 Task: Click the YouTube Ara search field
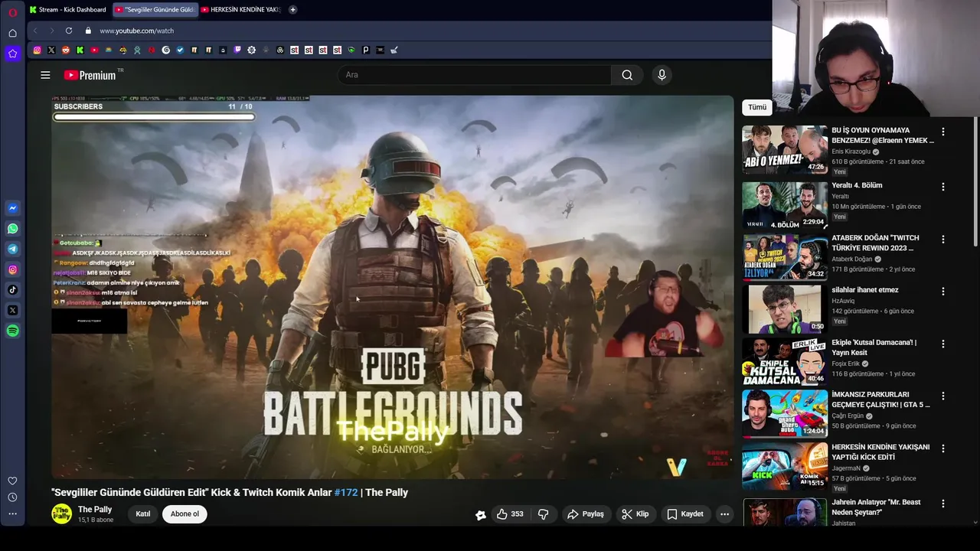pos(475,75)
